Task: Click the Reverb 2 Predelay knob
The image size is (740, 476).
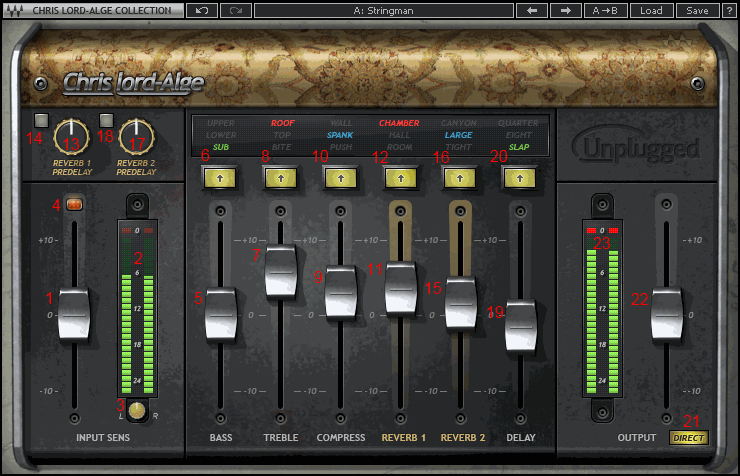Action: pyautogui.click(x=134, y=135)
